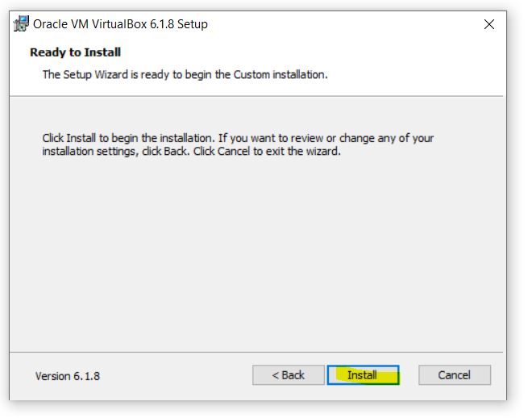Click the separator line above the footer buttons
The width and height of the screenshot is (532, 418).
pyautogui.click(x=258, y=352)
